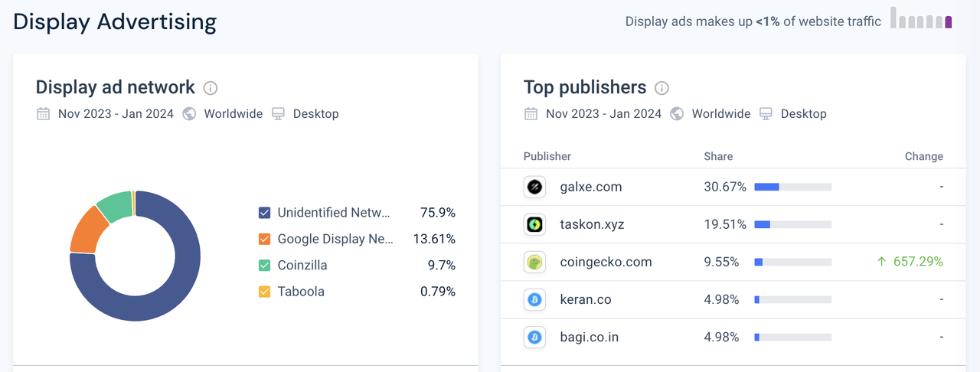Disable the Coinzilla legend checkbox
This screenshot has width=980, height=372.
coord(265,266)
